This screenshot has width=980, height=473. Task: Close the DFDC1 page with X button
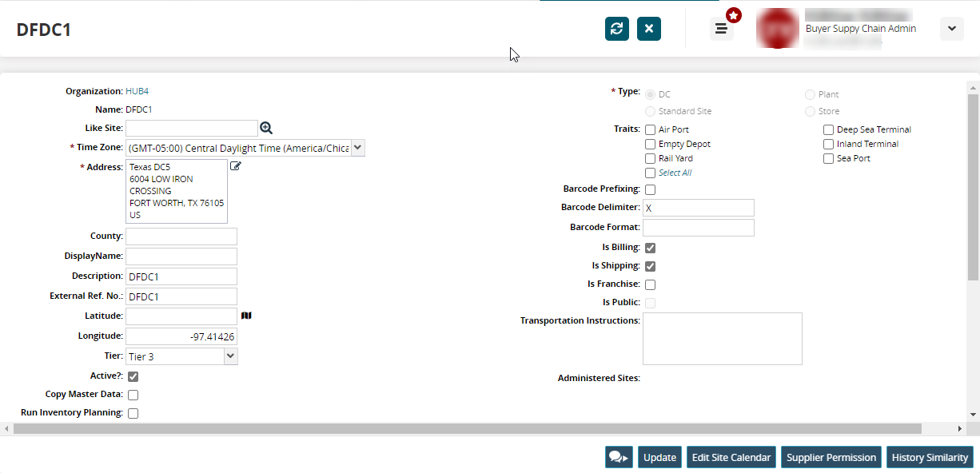pos(648,29)
